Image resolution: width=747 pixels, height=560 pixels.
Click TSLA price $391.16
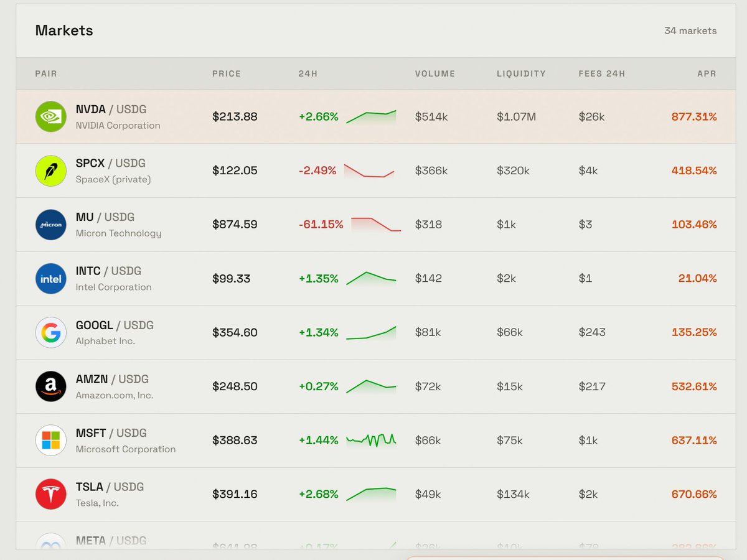(235, 494)
